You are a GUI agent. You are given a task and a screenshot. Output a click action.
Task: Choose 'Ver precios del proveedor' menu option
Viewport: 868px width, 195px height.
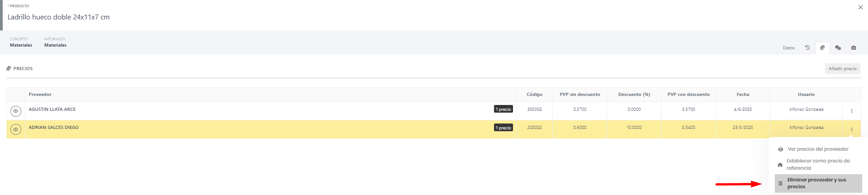pos(818,149)
